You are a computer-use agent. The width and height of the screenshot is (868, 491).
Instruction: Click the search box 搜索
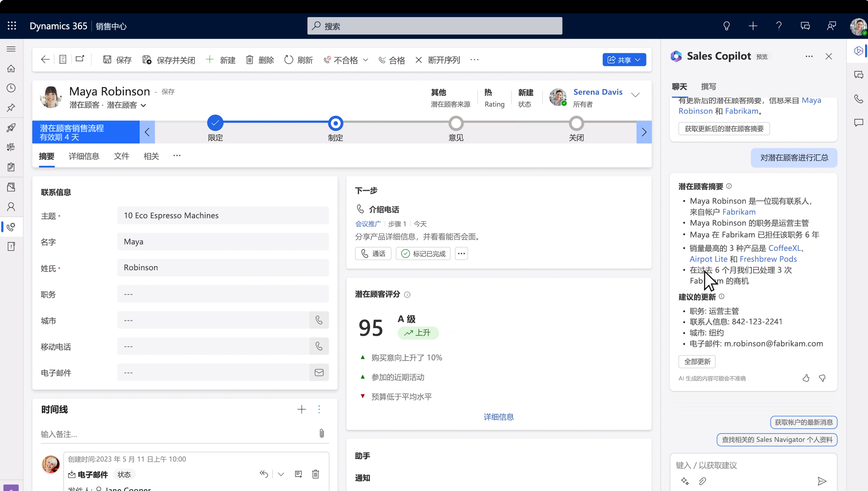435,26
